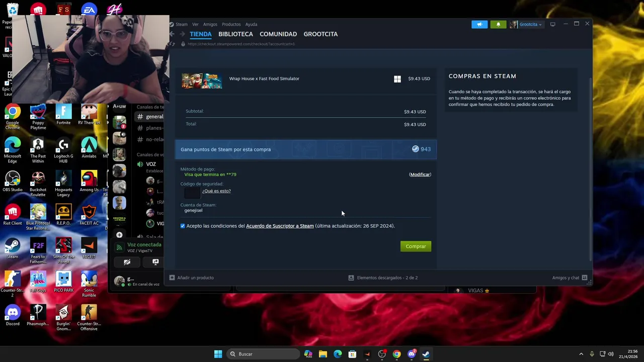Select the Discord desktop icon
The height and width of the screenshot is (362, 644).
click(13, 316)
